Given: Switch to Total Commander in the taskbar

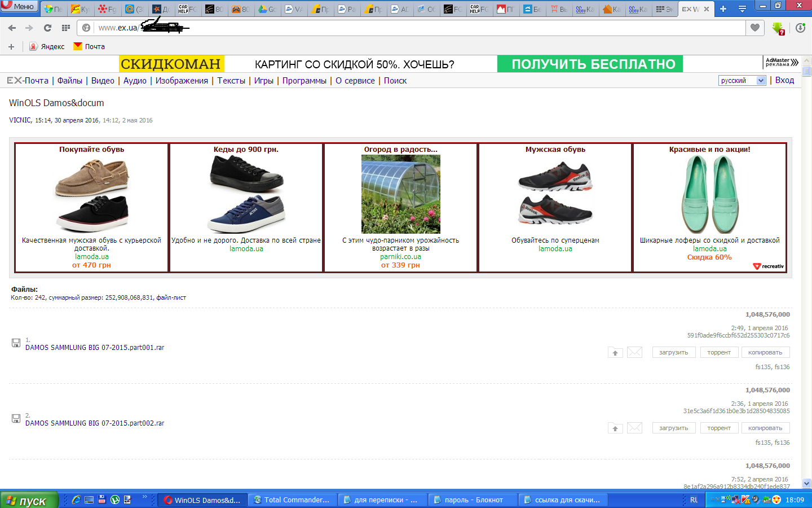Looking at the screenshot, I should (292, 500).
